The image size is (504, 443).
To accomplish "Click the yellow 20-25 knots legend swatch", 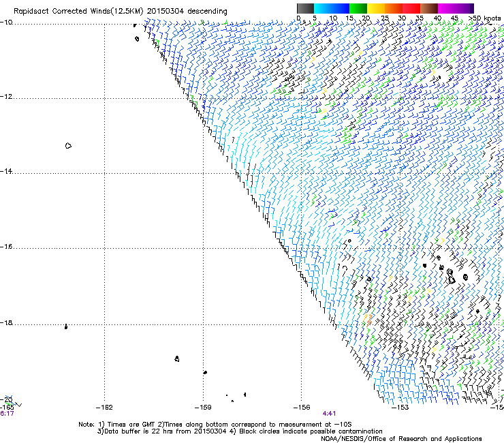I will [376, 8].
